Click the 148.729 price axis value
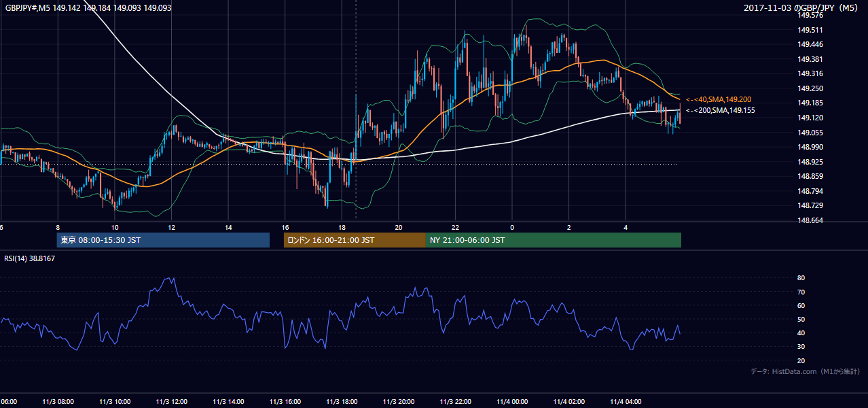 pos(811,205)
